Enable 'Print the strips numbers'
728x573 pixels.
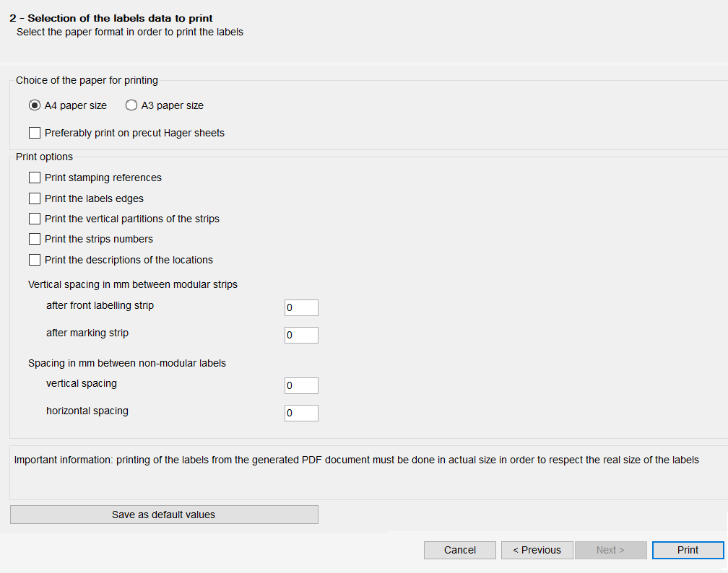(x=34, y=239)
